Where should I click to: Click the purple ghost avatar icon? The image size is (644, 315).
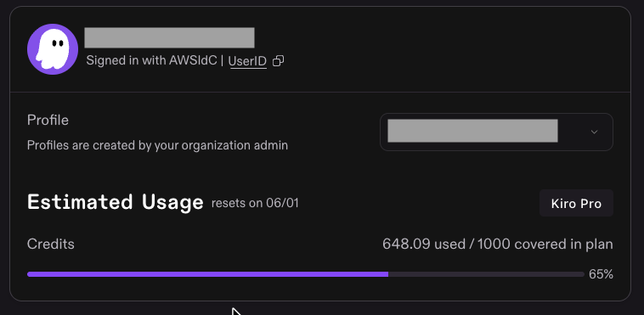pyautogui.click(x=53, y=49)
